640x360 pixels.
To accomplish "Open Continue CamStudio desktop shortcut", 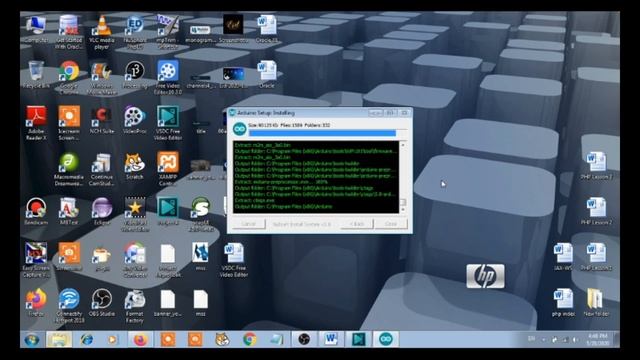I will (x=102, y=169).
